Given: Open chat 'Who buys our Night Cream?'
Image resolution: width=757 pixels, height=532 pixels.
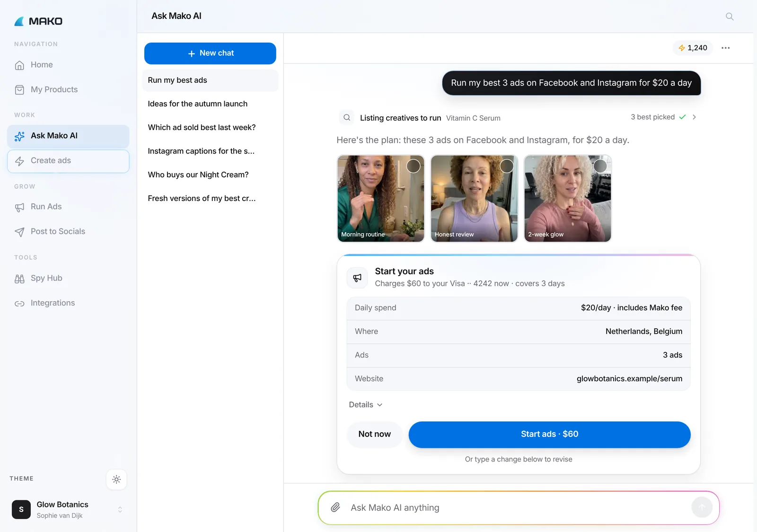Looking at the screenshot, I should click(210, 175).
